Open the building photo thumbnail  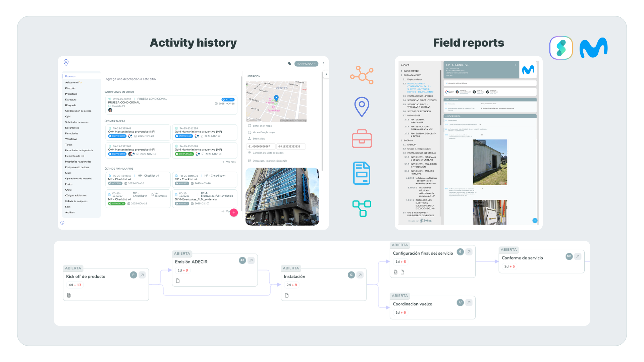click(x=282, y=196)
